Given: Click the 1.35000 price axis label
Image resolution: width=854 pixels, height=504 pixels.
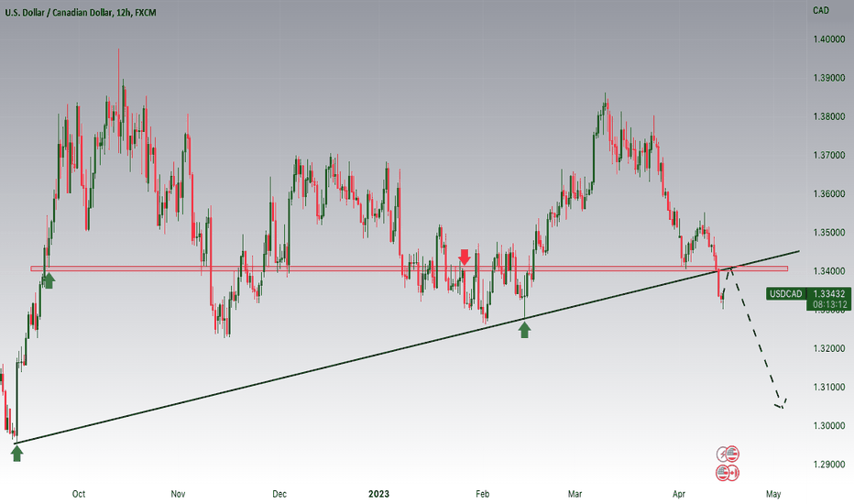Looking at the screenshot, I should tap(829, 233).
